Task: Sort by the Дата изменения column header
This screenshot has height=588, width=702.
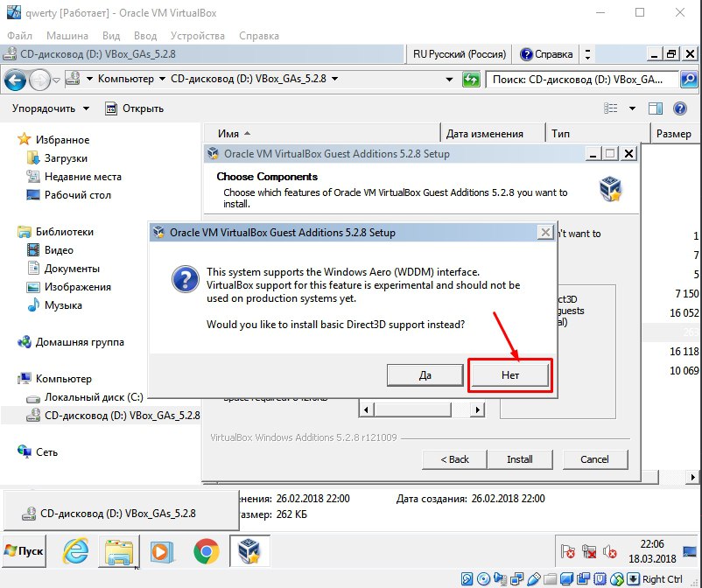Action: (493, 133)
